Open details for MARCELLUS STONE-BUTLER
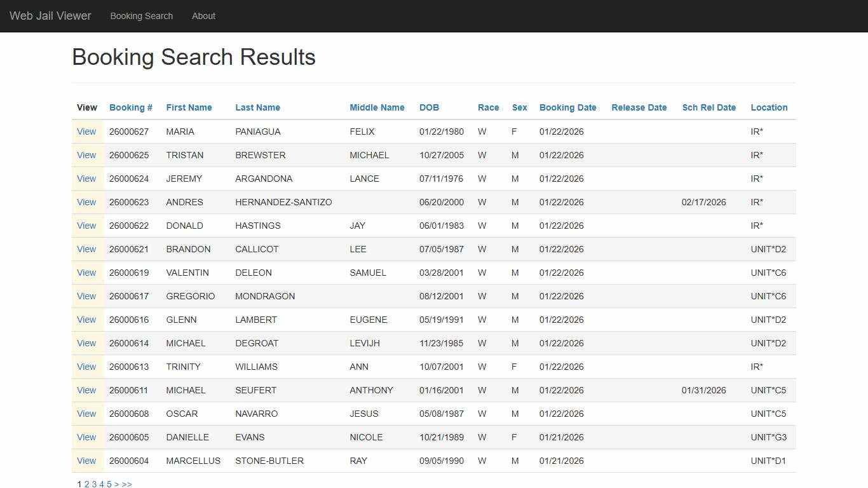Viewport: 868px width, 488px height. tap(86, 461)
